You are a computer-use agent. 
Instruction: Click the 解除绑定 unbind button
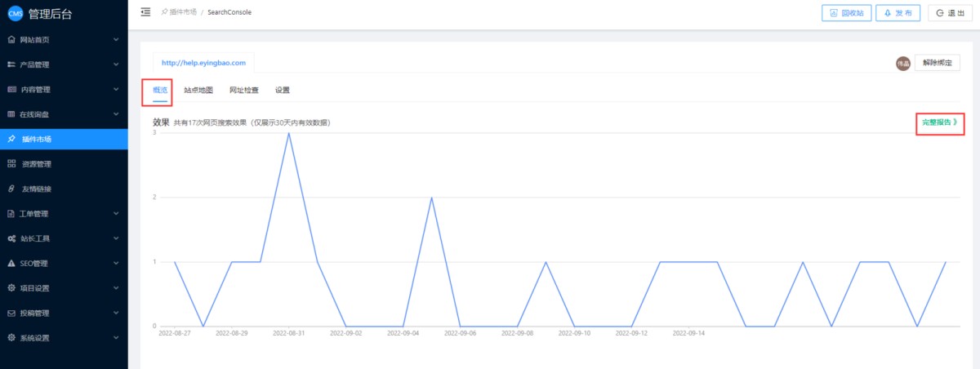pyautogui.click(x=936, y=63)
